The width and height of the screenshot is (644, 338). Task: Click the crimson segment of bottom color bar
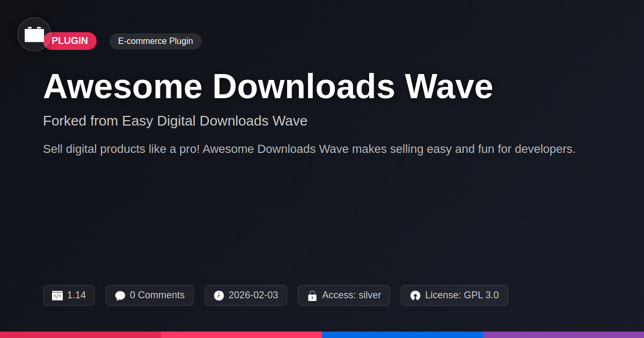tap(80, 335)
